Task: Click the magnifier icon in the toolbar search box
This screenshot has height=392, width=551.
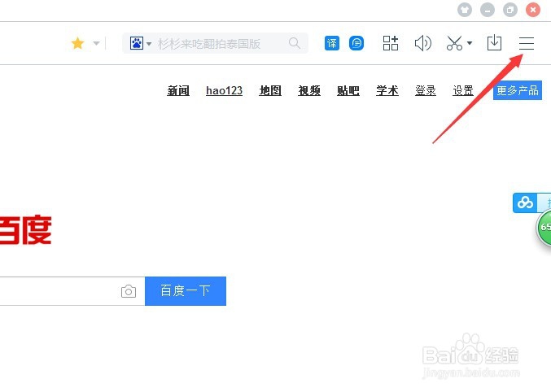Action: point(295,44)
